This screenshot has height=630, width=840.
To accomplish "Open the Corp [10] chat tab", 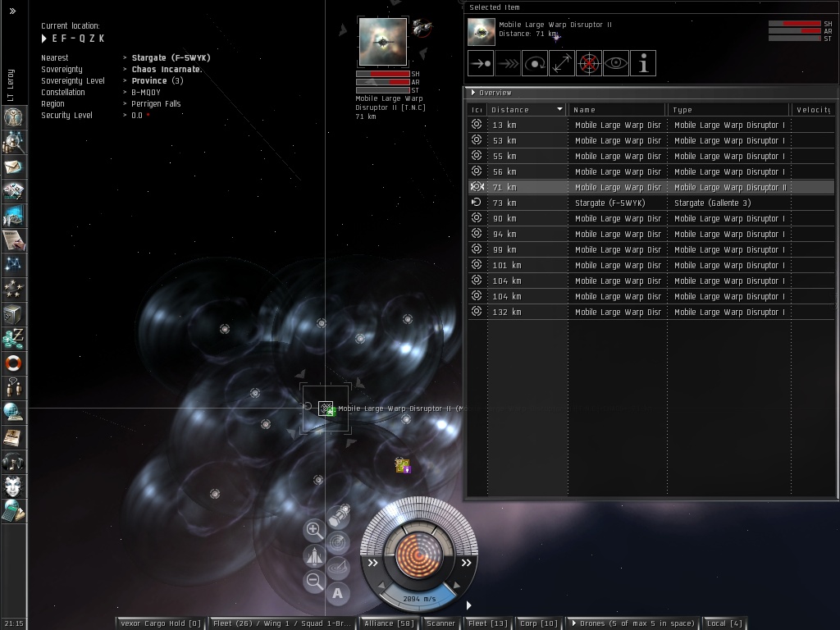I will click(538, 623).
